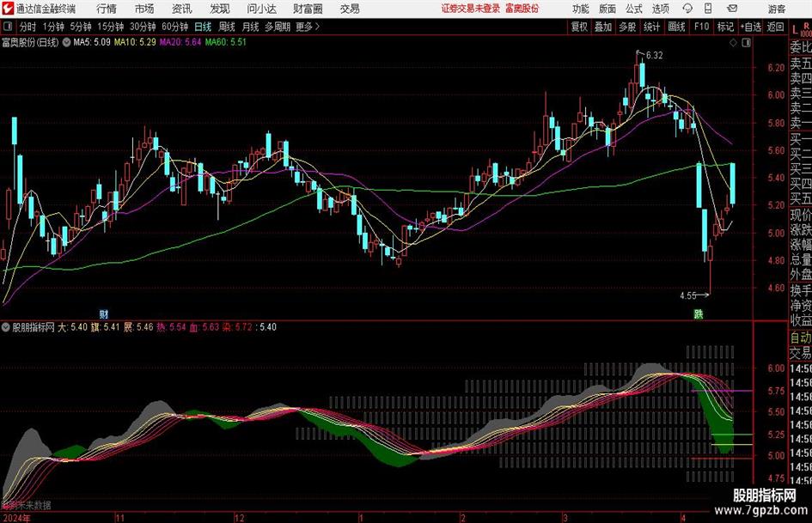Click the R 1000 icon in the right panel
Viewport: 812px width, 523px height.
coord(806,29)
